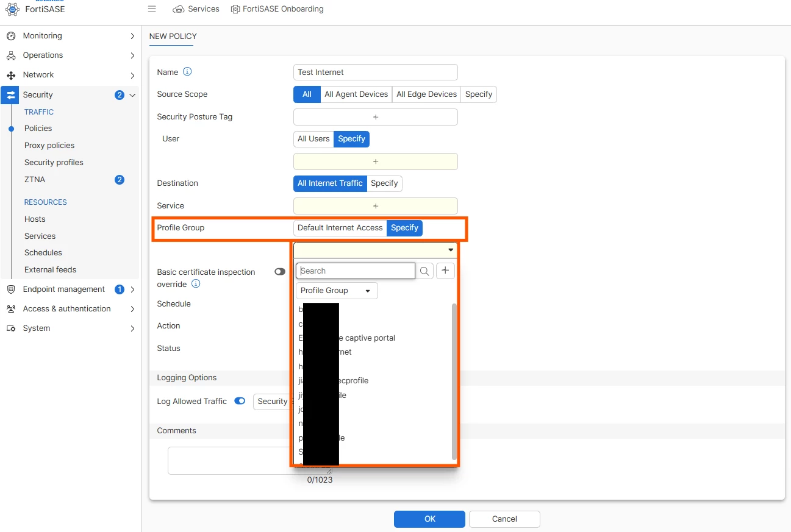791x532 pixels.
Task: Click the Endpoint management badge showing 1
Action: 120,289
